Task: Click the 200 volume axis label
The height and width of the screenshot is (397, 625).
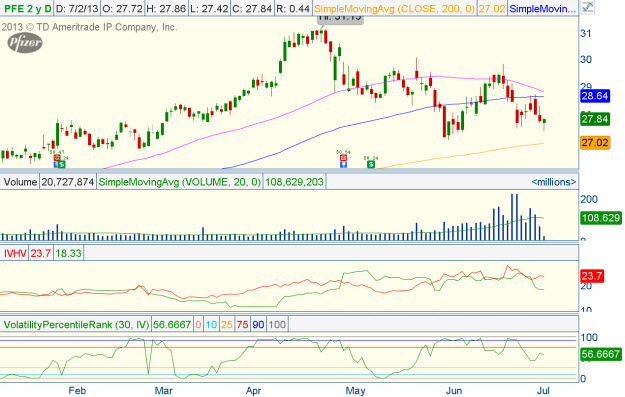Action: [x=589, y=199]
